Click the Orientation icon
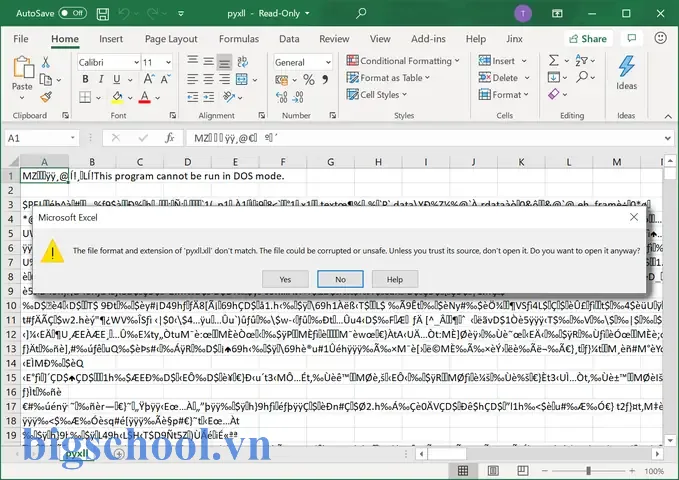This screenshot has height=480, width=679. tap(229, 97)
